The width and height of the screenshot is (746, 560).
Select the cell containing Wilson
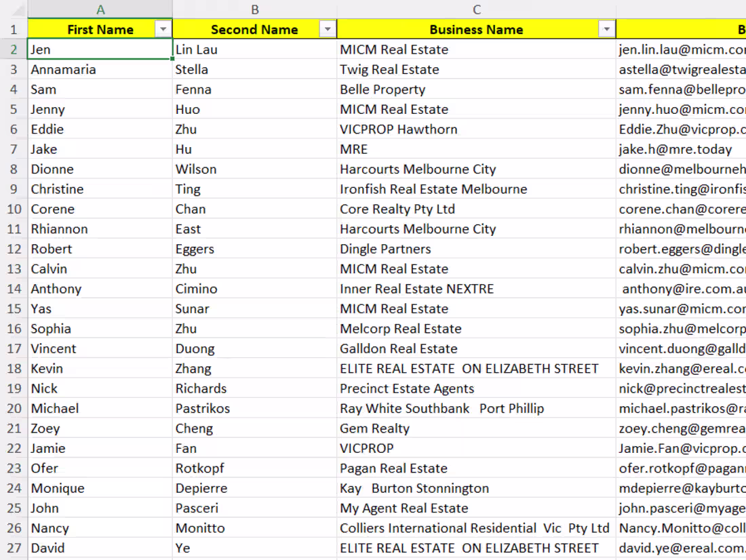tap(254, 169)
